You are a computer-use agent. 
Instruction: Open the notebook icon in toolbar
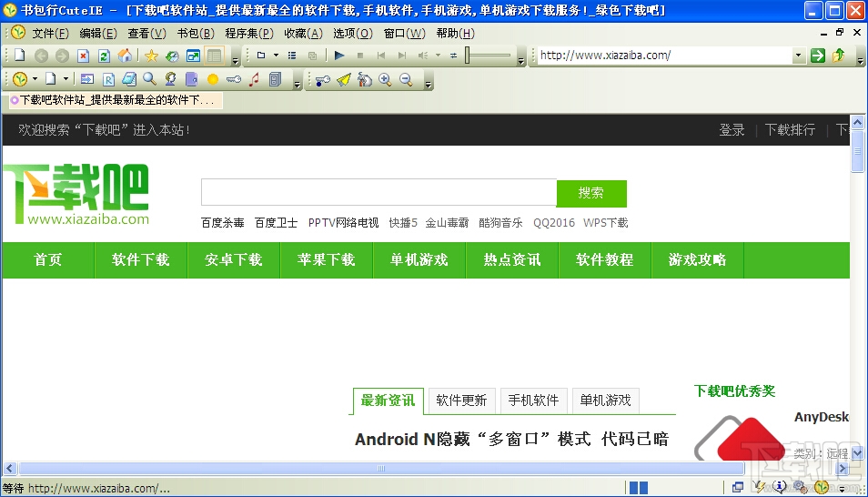129,79
